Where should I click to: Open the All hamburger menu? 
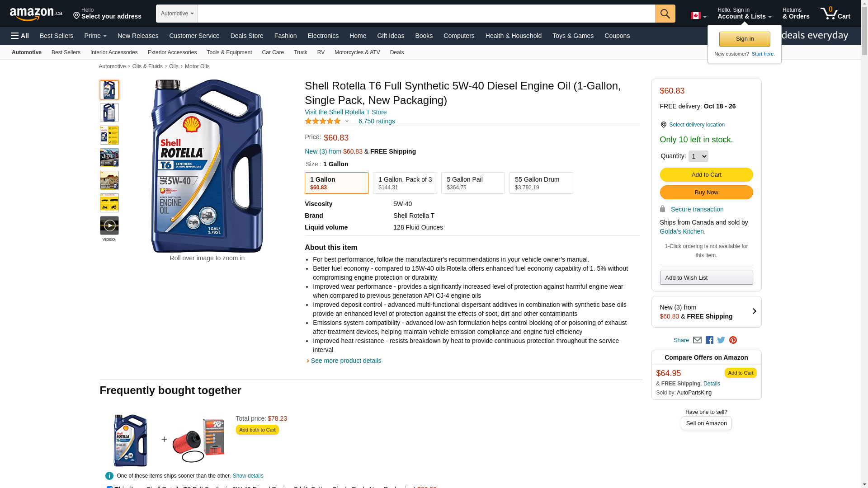[20, 36]
